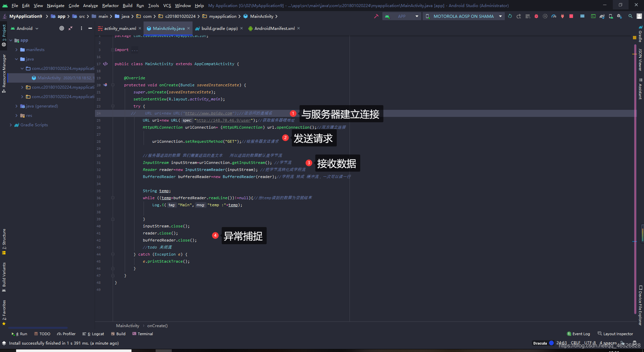Expand the java (generated) folder
Viewport: 644px width, 352px height.
pyautogui.click(x=16, y=106)
